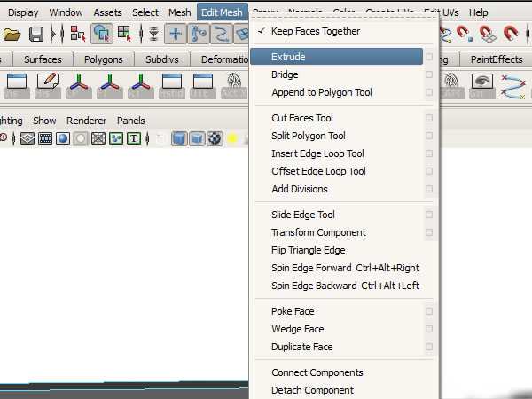
Task: Open the Hshd shelf button
Action: tap(172, 86)
